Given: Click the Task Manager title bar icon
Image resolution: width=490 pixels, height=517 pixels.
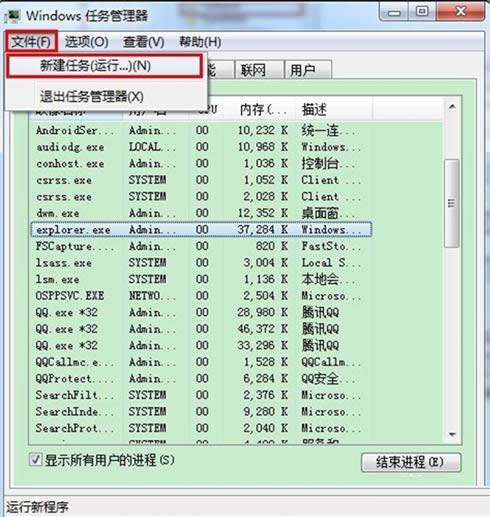Looking at the screenshot, I should 14,16.
